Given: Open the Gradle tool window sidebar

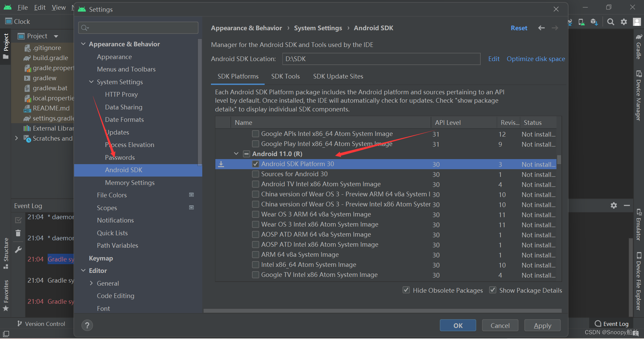Looking at the screenshot, I should [x=639, y=47].
